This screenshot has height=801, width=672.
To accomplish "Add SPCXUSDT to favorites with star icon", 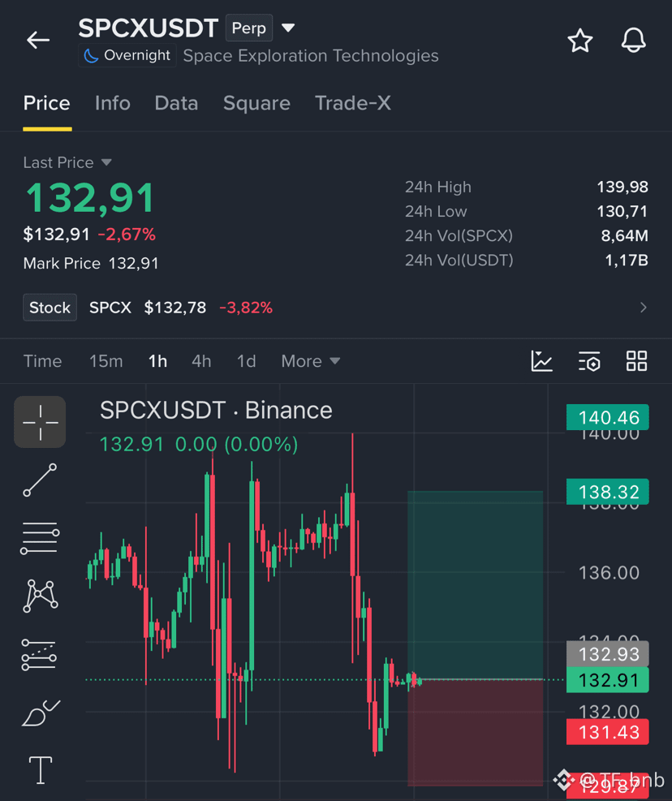I will point(580,41).
